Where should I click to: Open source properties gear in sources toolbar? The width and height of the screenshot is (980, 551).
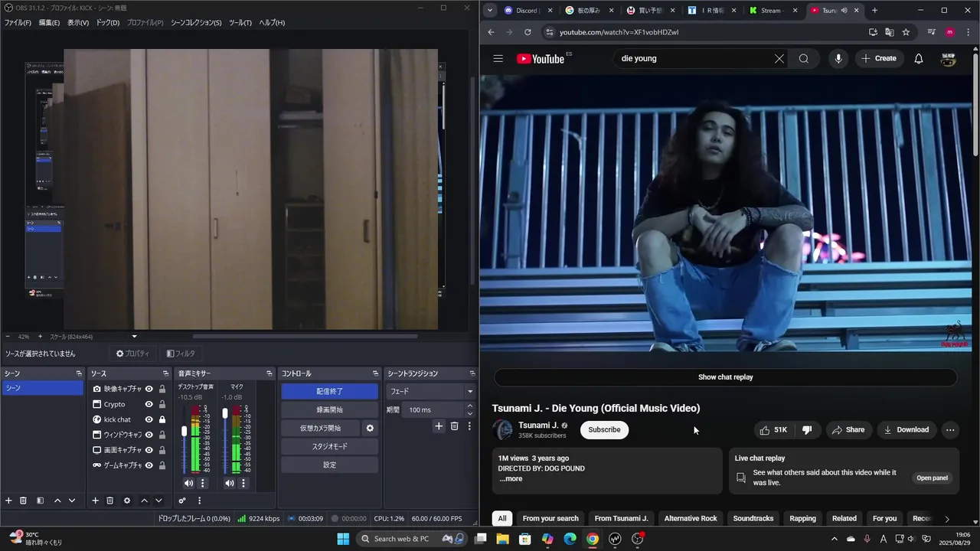(127, 500)
